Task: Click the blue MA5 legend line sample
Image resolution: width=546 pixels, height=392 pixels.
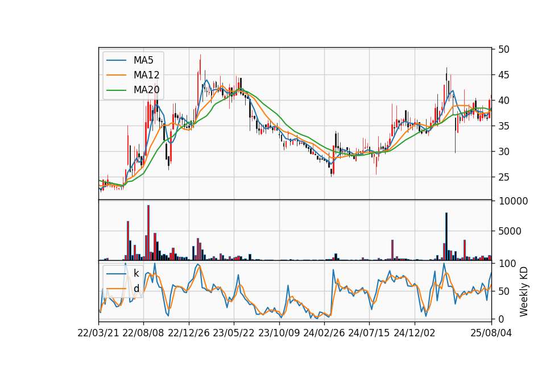Action: coord(116,61)
